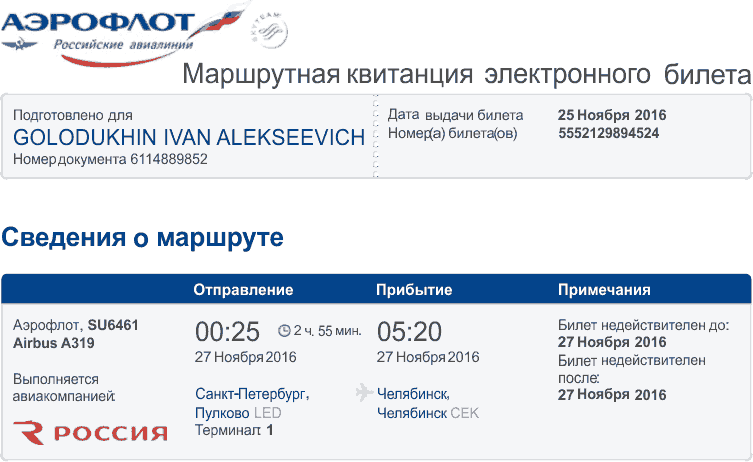Click the flight number SU6461
Screen dimensions: 753x462
coord(113,325)
